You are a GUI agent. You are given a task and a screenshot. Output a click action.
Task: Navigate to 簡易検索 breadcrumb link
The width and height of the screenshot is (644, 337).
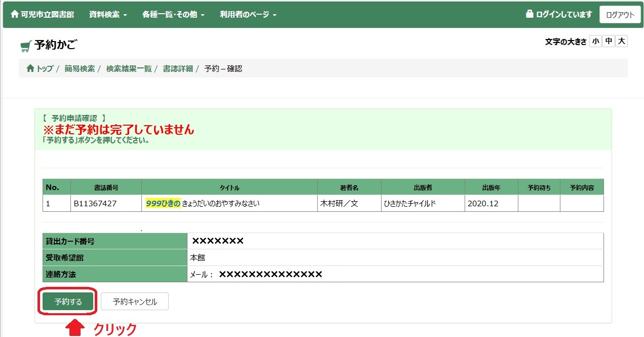(x=80, y=68)
